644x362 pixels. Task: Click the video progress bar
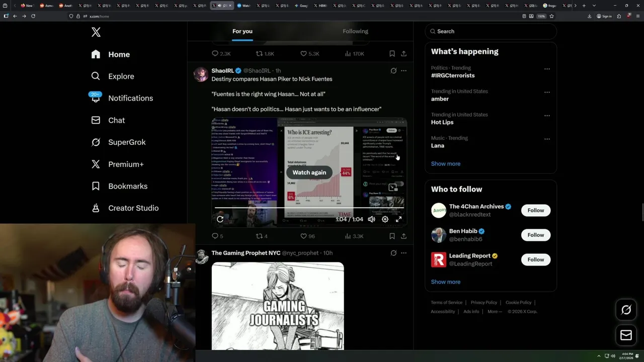[x=309, y=207]
